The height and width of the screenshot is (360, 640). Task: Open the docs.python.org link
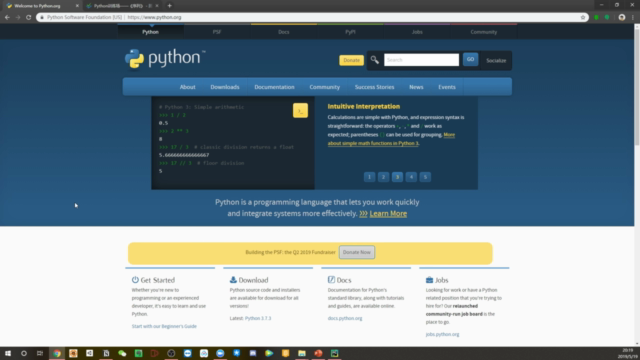345,318
